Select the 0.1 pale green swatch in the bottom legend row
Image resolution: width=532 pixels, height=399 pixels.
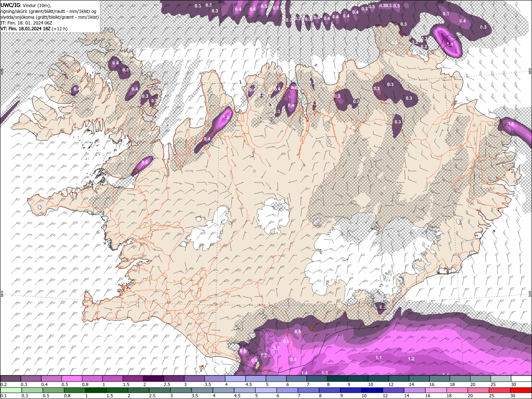11,390
